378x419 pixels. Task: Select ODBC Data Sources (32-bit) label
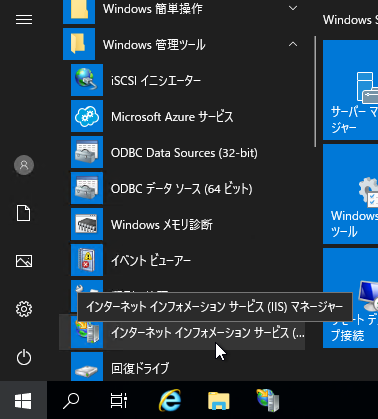pos(184,153)
